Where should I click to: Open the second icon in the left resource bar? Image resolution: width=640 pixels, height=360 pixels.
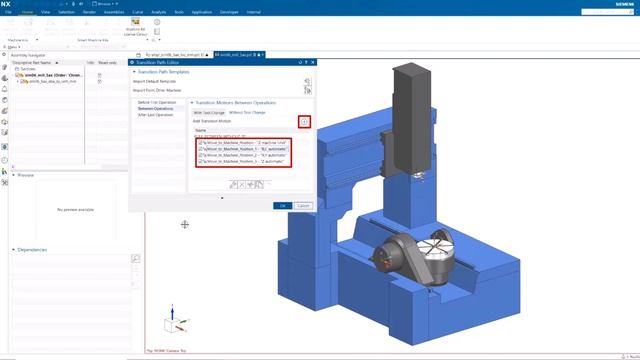[x=4, y=67]
